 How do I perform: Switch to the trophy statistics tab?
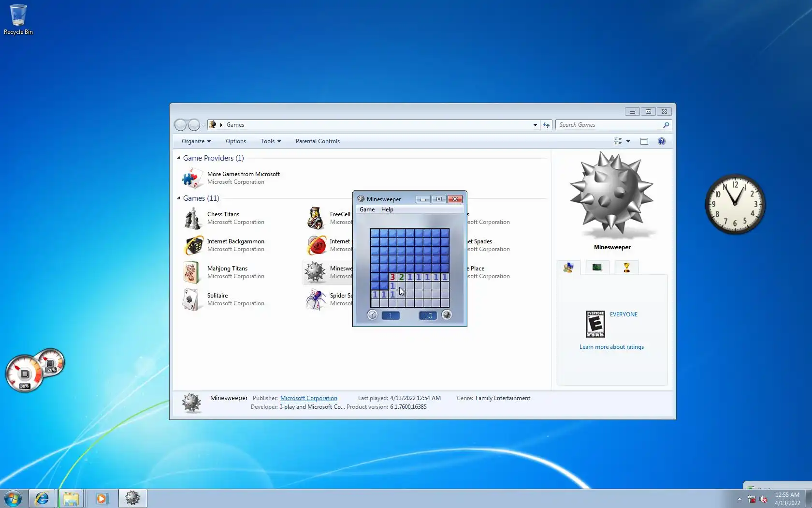pyautogui.click(x=626, y=268)
